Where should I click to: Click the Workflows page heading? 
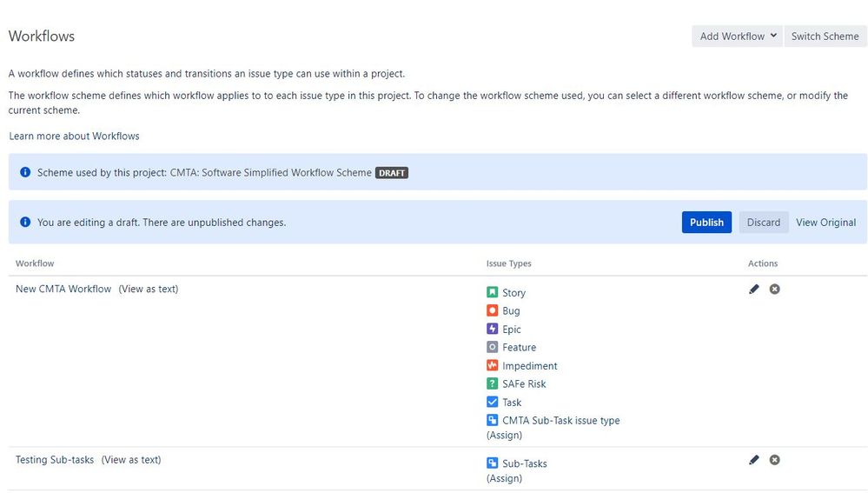pos(42,36)
